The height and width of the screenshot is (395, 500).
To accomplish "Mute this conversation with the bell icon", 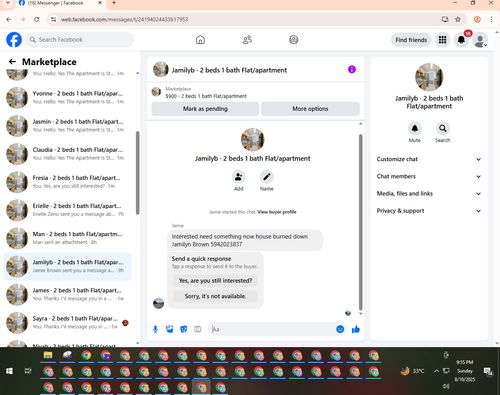I will coord(415,128).
